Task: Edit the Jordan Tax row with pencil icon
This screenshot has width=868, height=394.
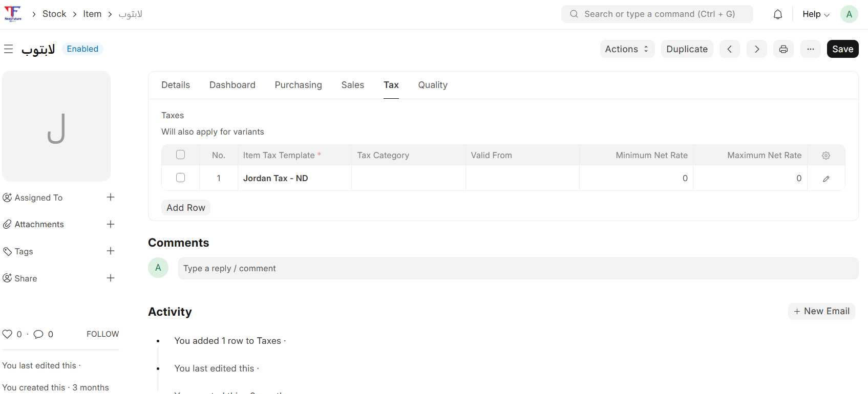Action: 825,179
